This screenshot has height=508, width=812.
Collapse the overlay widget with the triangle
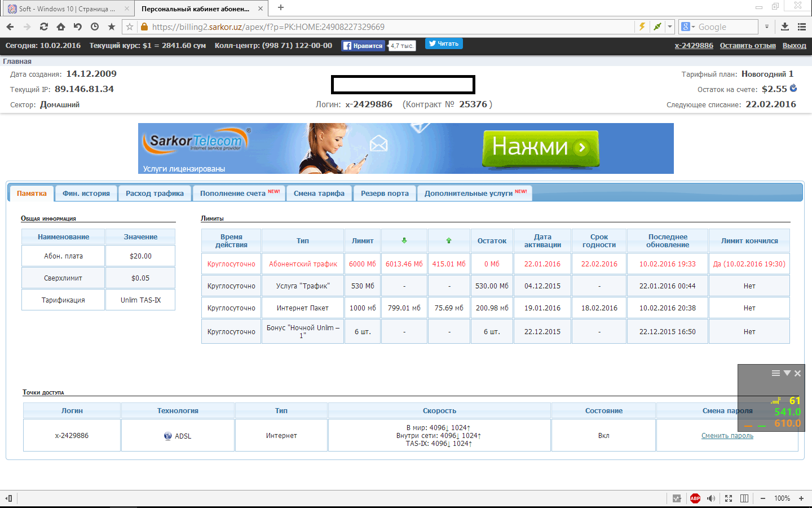787,373
